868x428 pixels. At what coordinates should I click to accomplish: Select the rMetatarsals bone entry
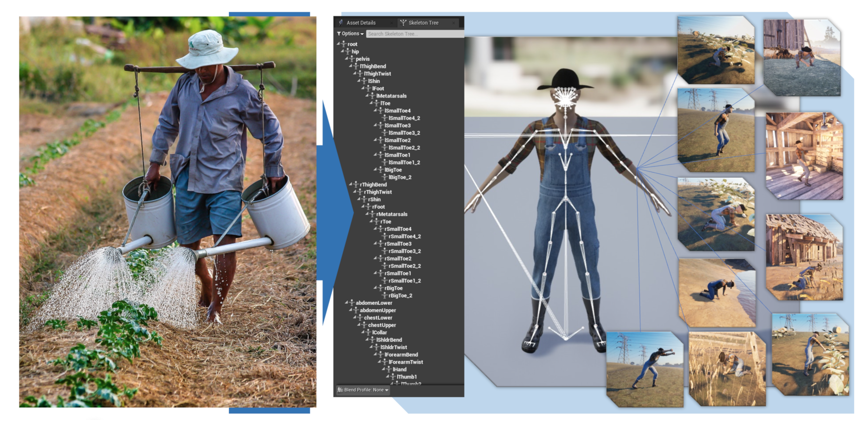tap(391, 214)
